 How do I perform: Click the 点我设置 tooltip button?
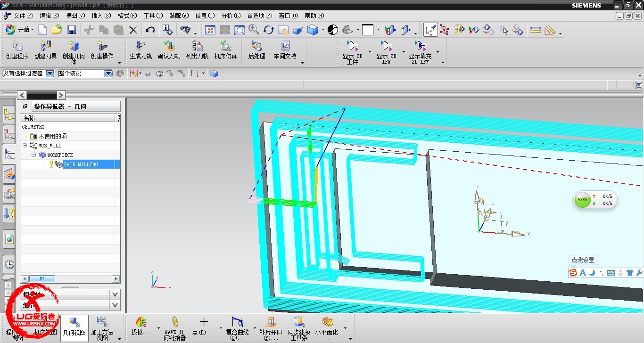click(583, 260)
